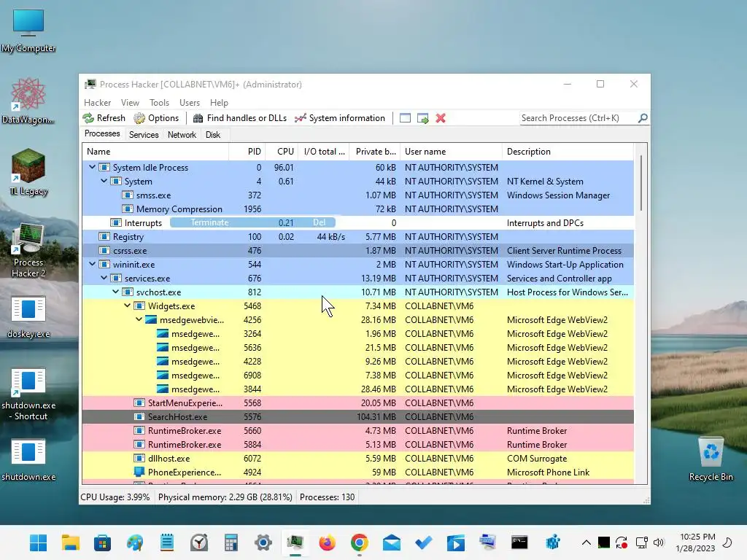Open the Hacker menu

pos(97,103)
